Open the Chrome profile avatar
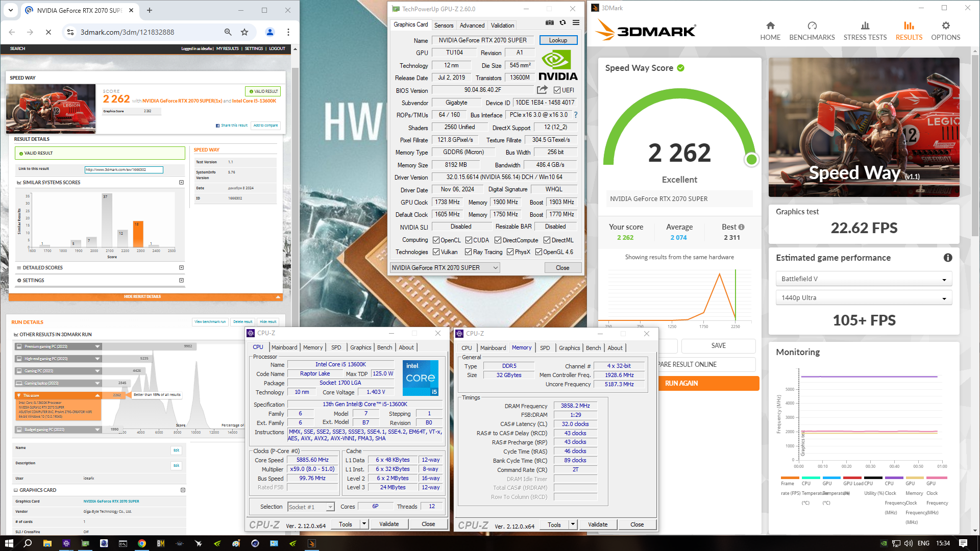The image size is (980, 551). 270,32
